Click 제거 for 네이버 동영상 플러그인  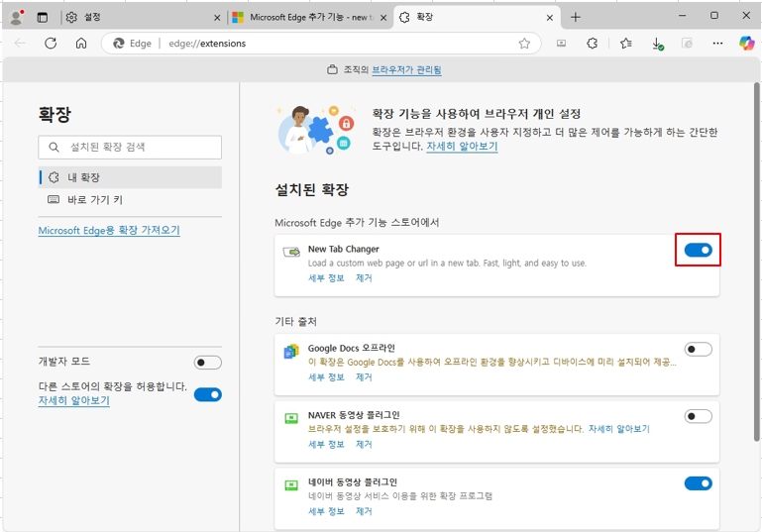(364, 511)
